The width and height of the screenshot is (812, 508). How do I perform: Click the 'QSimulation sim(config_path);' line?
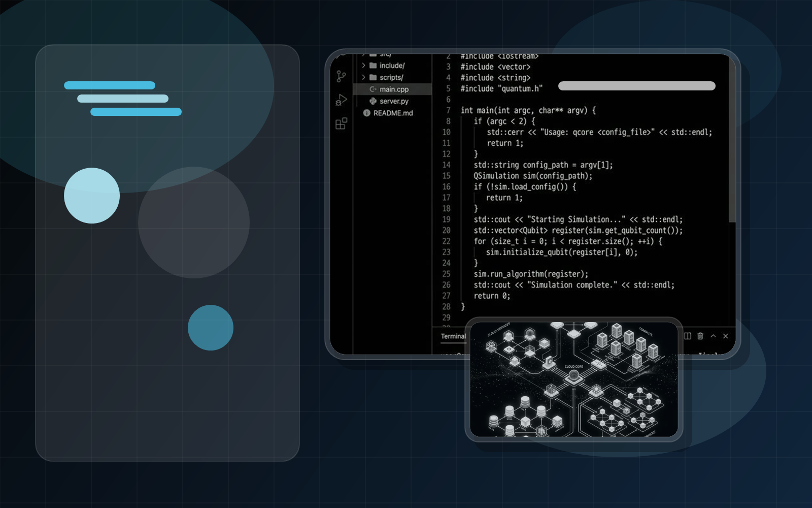coord(533,176)
